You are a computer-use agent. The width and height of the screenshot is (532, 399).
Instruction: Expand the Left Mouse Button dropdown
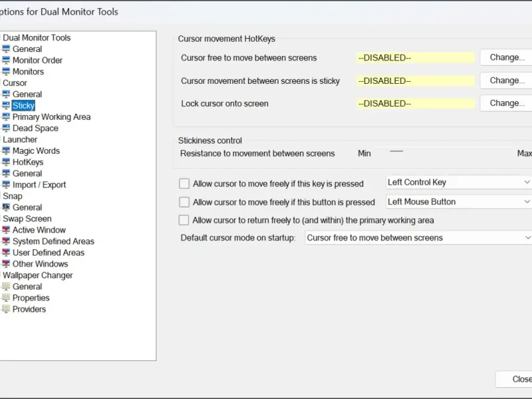pyautogui.click(x=459, y=201)
